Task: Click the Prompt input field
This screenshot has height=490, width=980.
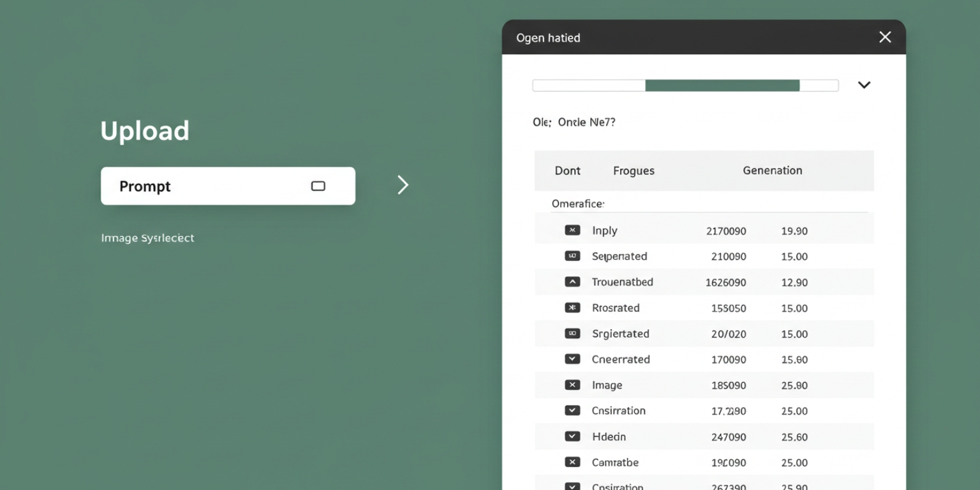Action: 228,186
